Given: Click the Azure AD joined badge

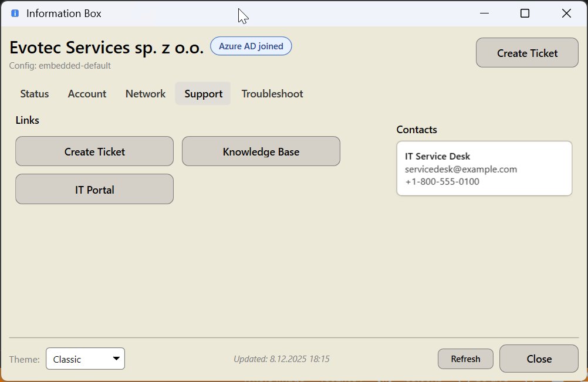Looking at the screenshot, I should (251, 46).
